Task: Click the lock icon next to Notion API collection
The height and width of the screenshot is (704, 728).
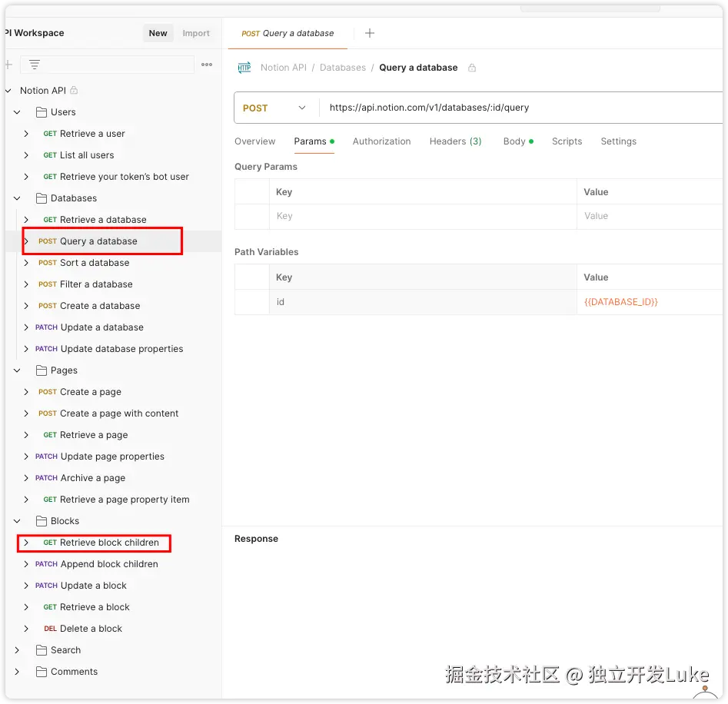Action: pos(74,90)
